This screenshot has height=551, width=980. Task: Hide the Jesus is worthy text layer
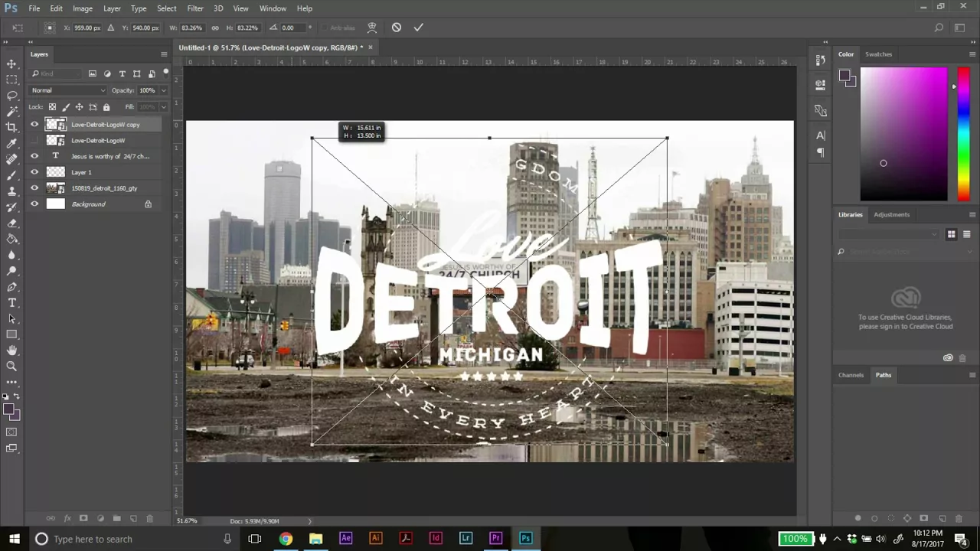pos(34,156)
